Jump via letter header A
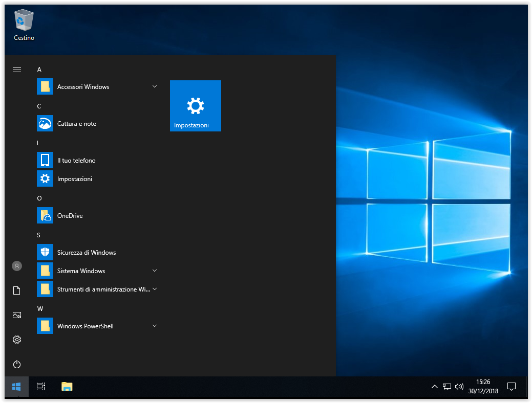The width and height of the screenshot is (532, 403). tap(39, 70)
